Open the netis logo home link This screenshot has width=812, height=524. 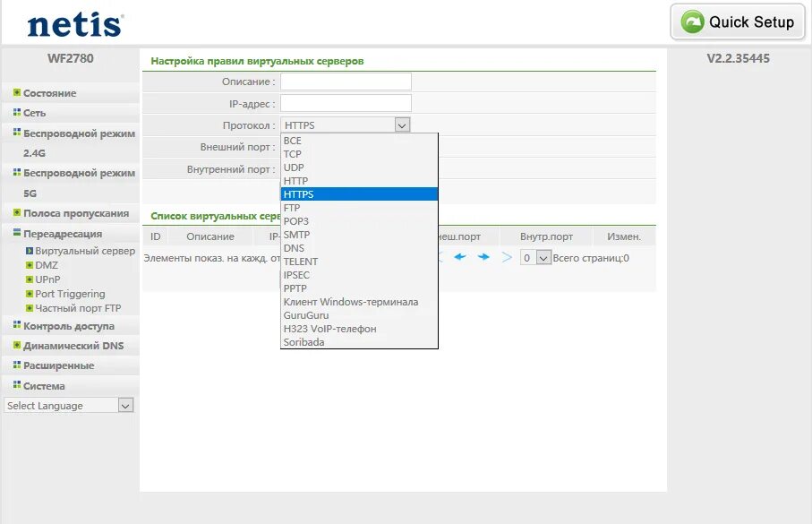(x=75, y=25)
